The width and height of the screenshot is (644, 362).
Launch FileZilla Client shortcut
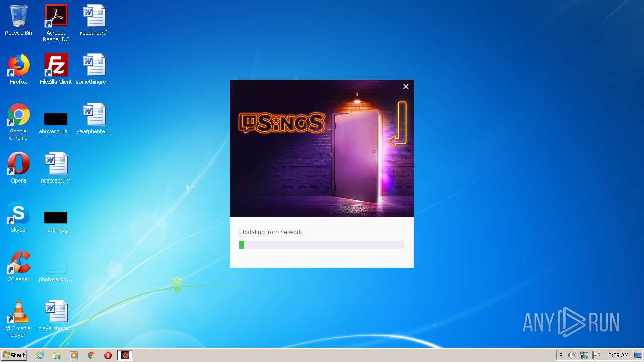(56, 69)
